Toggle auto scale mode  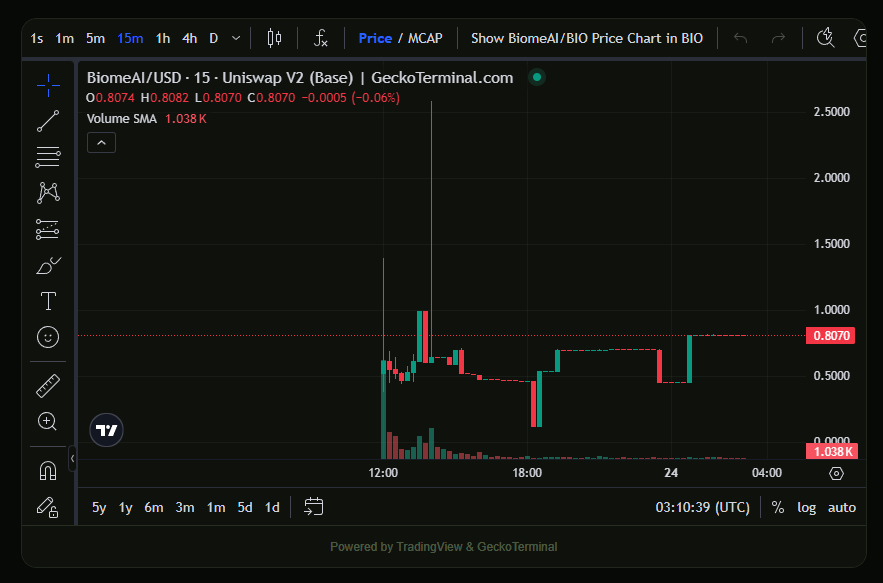click(842, 508)
